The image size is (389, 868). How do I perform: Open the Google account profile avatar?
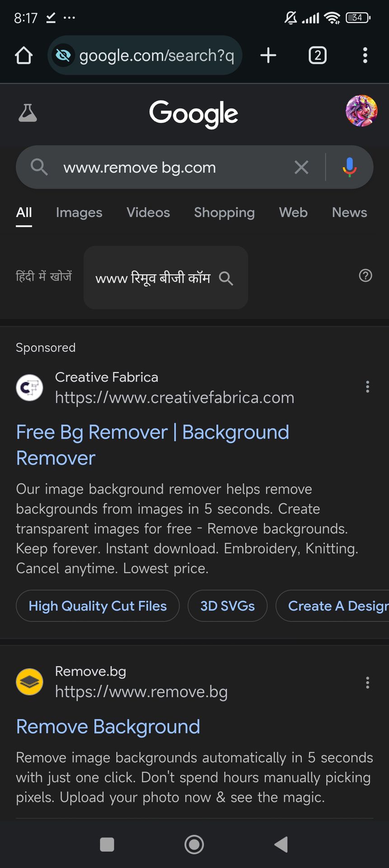coord(361,111)
